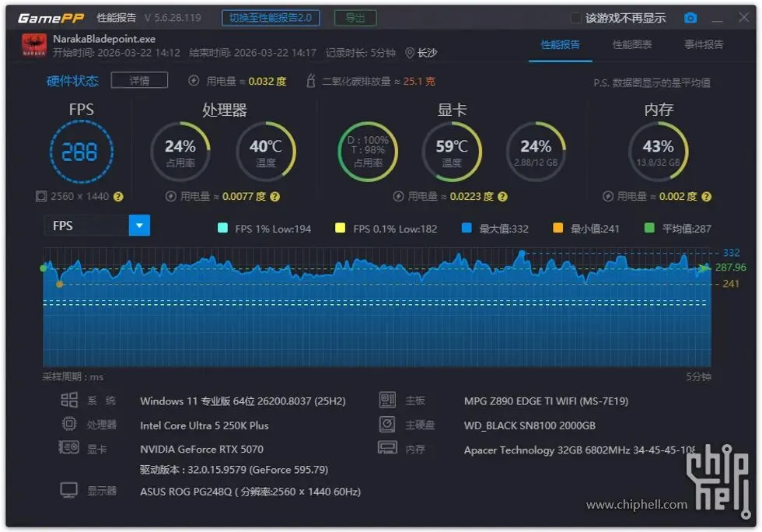
Task: Click the location pin icon near 长沙
Action: point(410,53)
